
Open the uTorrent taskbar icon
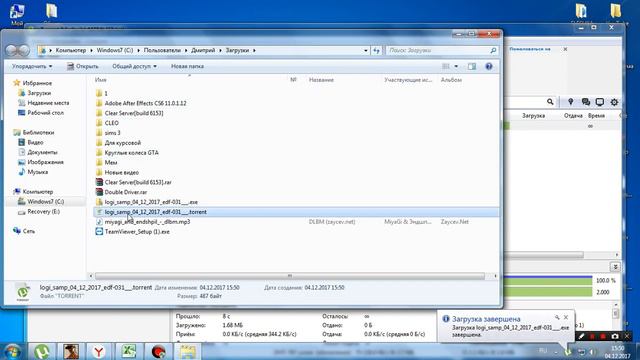tap(41, 351)
